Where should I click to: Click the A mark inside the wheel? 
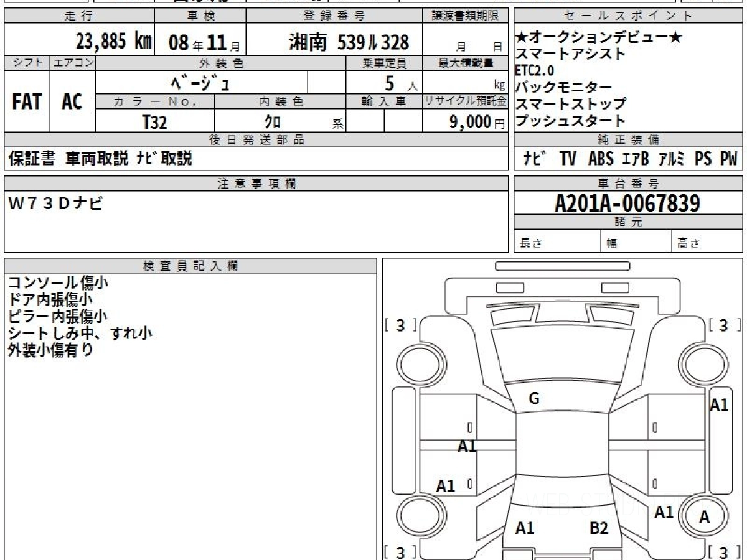pyautogui.click(x=705, y=516)
